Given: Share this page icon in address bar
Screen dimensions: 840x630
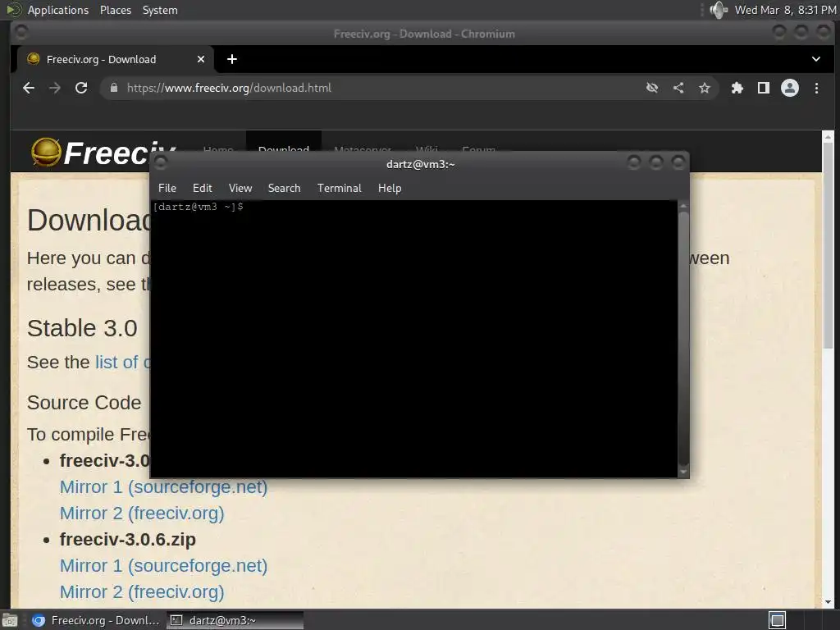Looking at the screenshot, I should pyautogui.click(x=678, y=88).
